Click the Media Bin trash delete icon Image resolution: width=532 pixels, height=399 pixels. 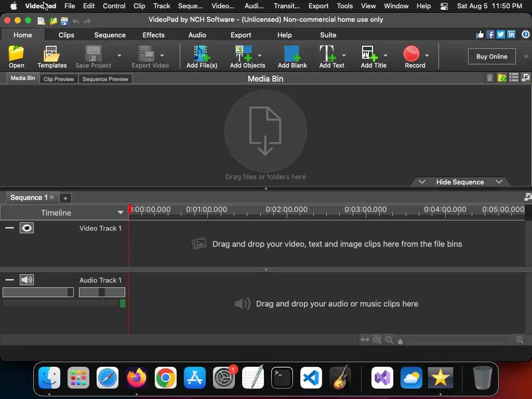489,78
